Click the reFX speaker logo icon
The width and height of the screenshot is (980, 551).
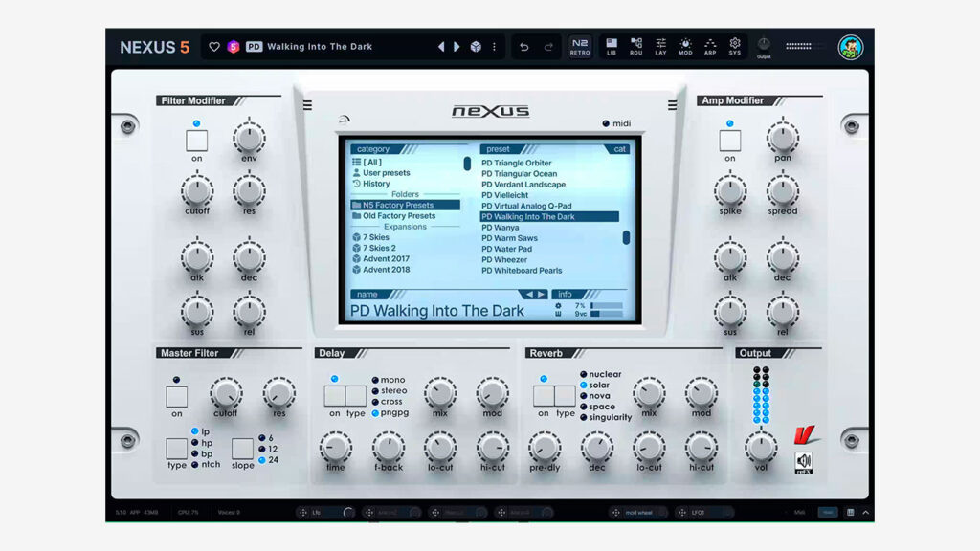tap(804, 462)
